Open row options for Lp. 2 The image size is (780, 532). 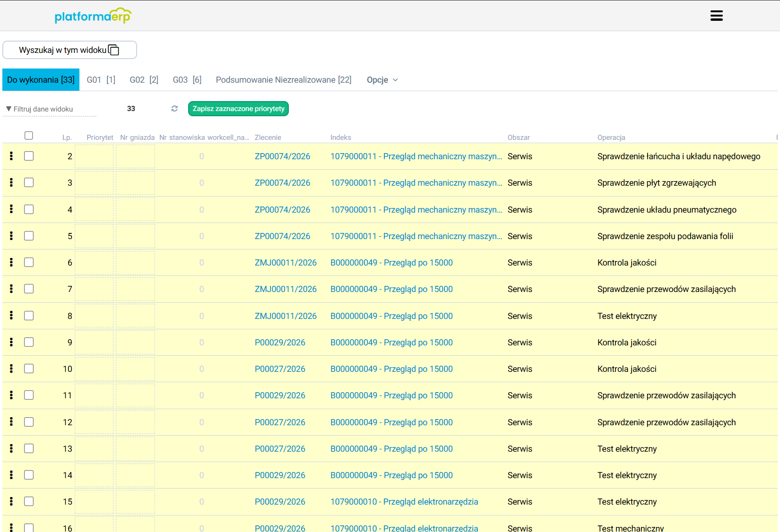tap(11, 156)
